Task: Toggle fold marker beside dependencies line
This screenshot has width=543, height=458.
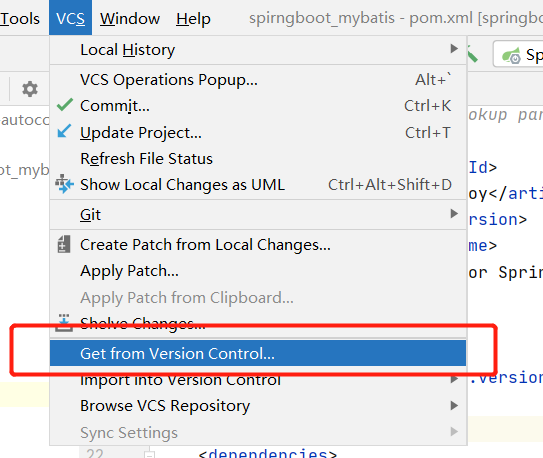Action: click(149, 455)
